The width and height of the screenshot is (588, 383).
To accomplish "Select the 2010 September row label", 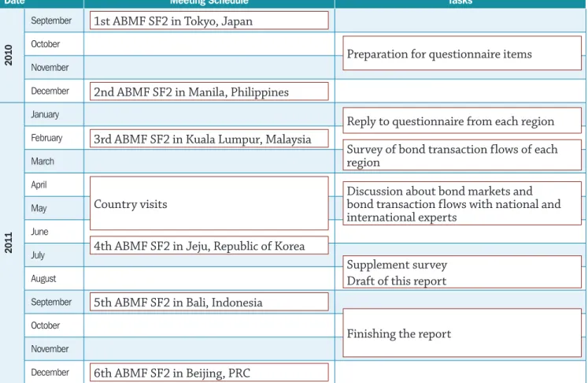I will coord(51,20).
